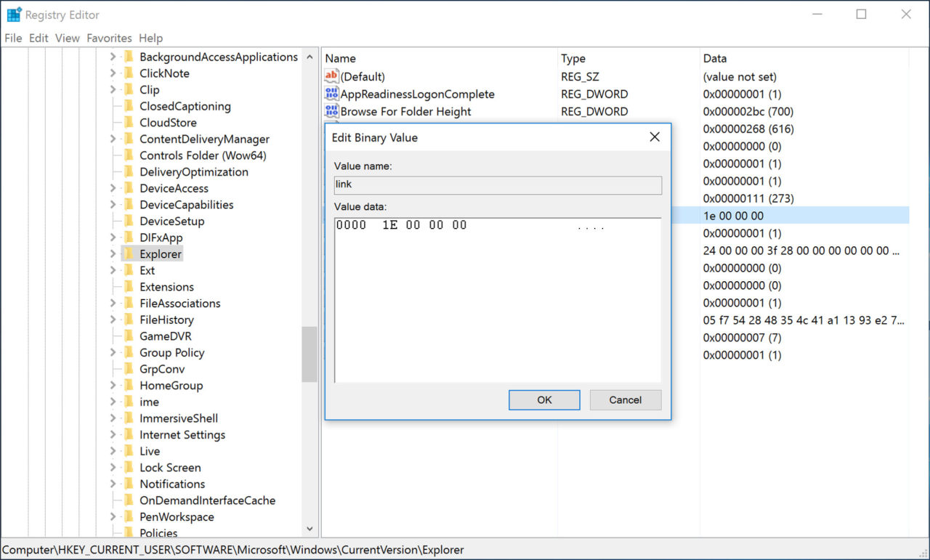Viewport: 930px width, 560px height.
Task: Click the Explorer folder icon
Action: tap(129, 253)
